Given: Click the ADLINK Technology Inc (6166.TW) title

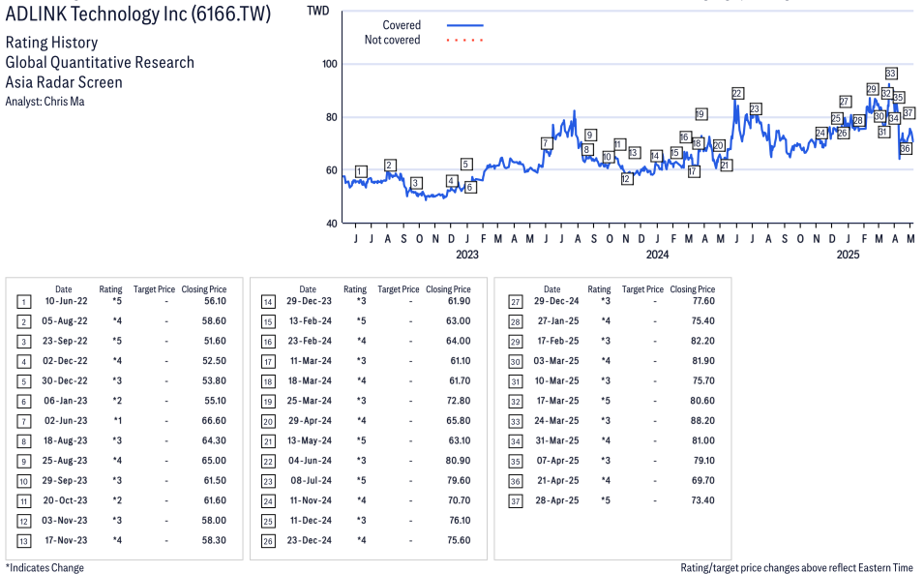Looking at the screenshot, I should click(138, 14).
